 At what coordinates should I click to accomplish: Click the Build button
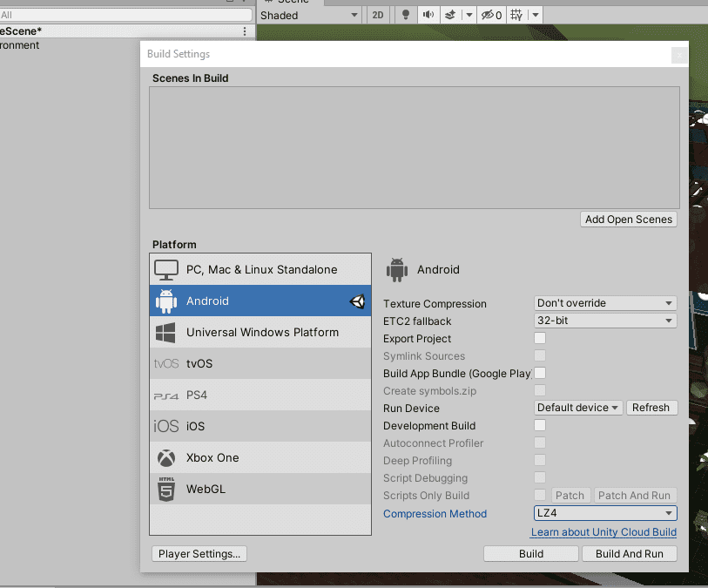point(531,554)
